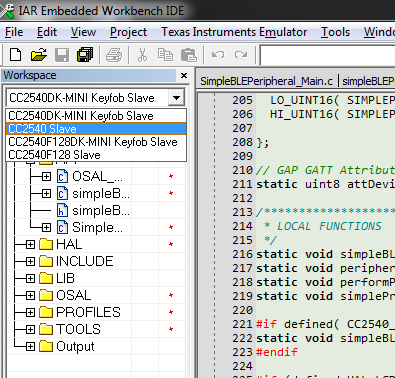This screenshot has width=395, height=378.
Task: Choose CC2540F128 Slave configuration
Action: tap(96, 155)
